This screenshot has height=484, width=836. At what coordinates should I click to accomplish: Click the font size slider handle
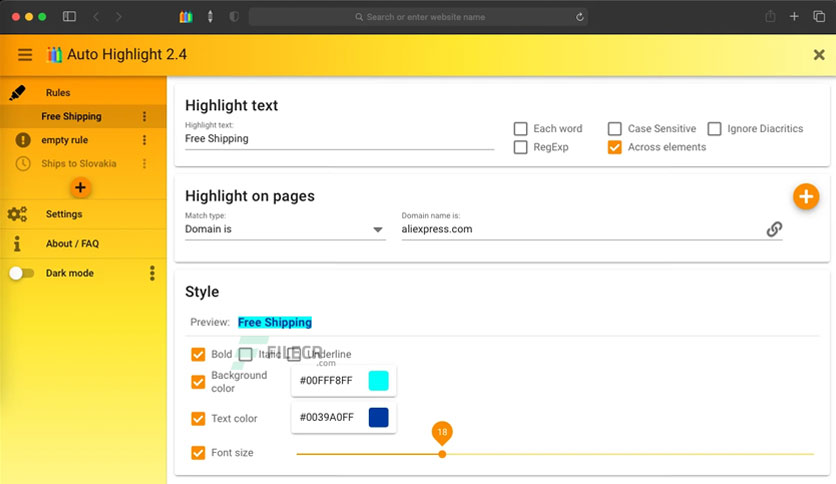pos(442,454)
